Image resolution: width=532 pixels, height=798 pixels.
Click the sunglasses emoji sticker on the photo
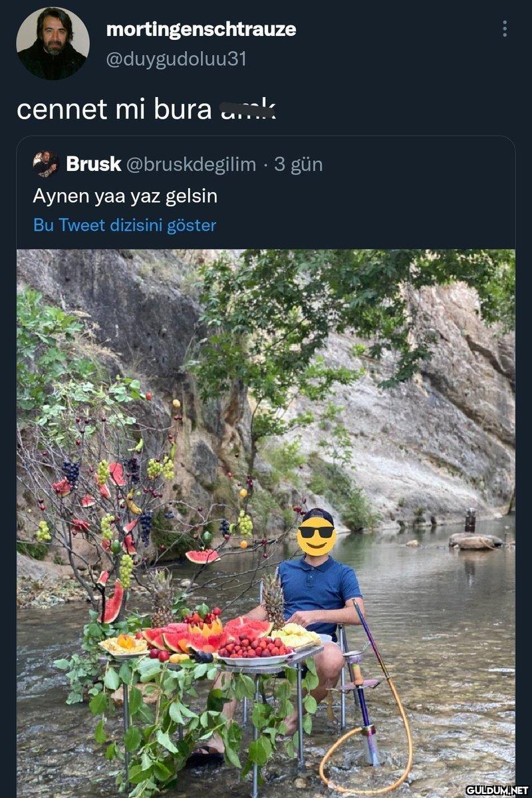tap(316, 536)
